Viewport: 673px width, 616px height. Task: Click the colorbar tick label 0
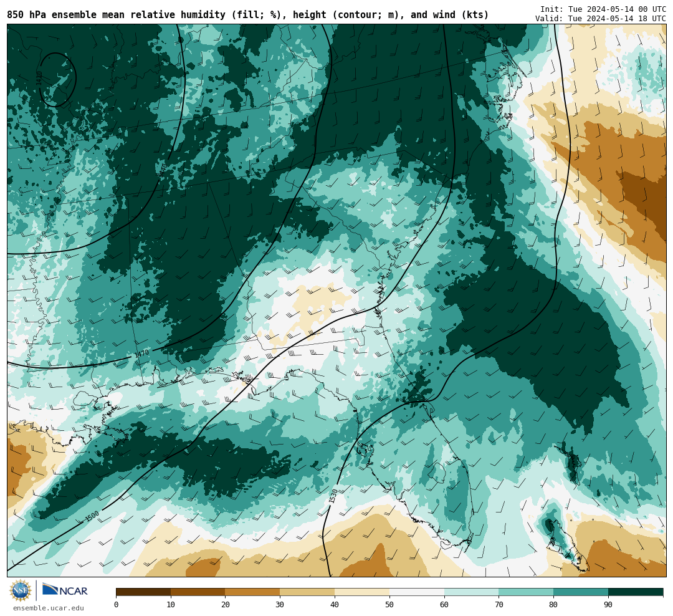point(117,605)
